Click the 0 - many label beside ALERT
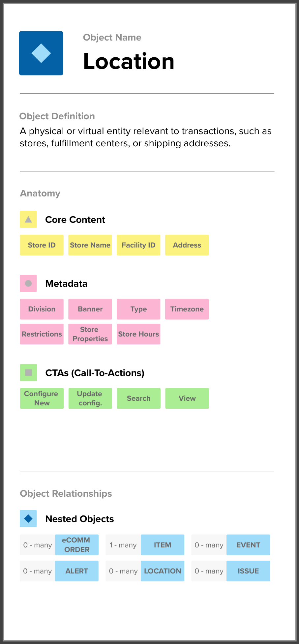This screenshot has height=644, width=299. (x=38, y=571)
